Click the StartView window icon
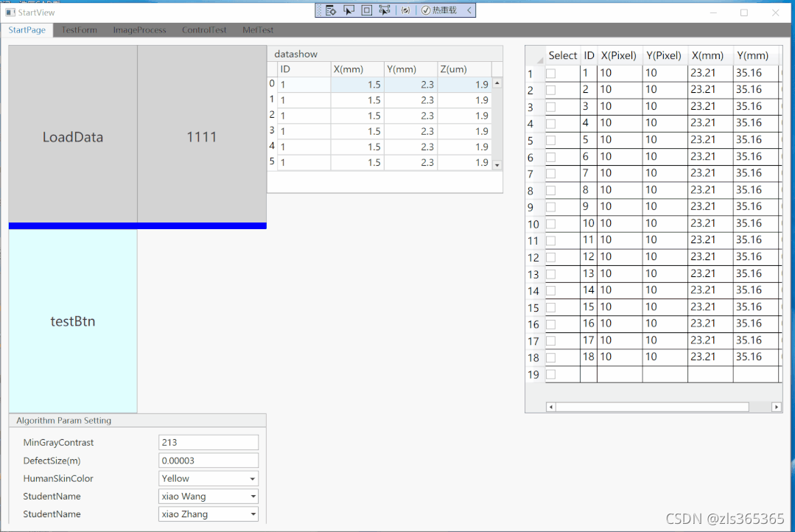Screen dimensions: 795x532 tap(10, 13)
